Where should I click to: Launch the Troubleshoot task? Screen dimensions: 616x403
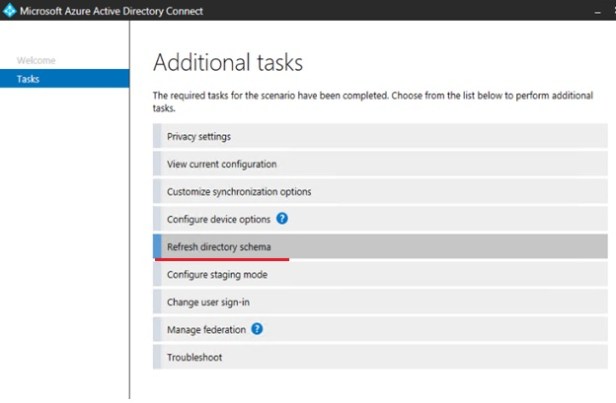194,357
